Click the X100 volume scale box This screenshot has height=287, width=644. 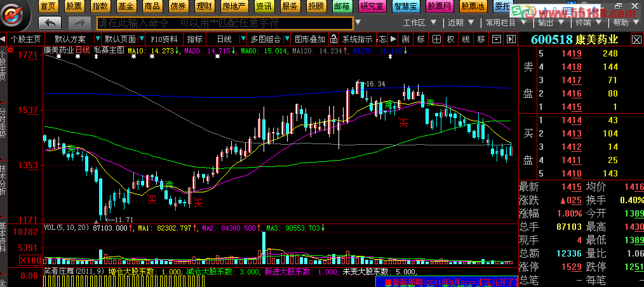(30, 260)
